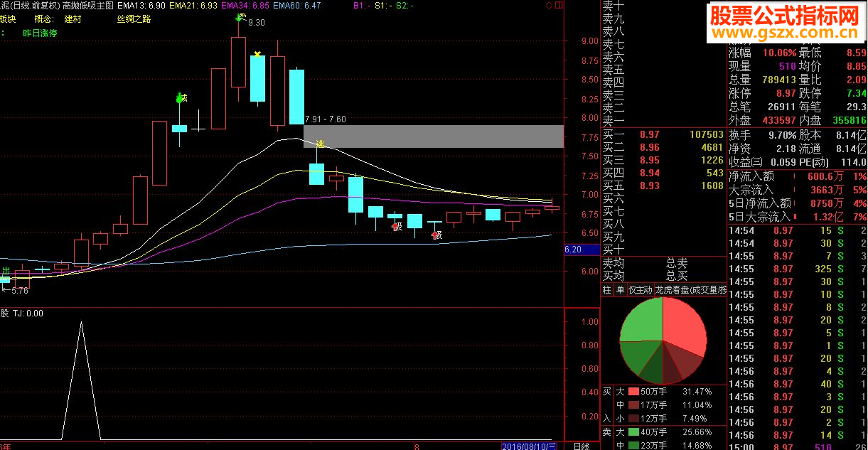The image size is (868, 450).
Task: Click the 逃 escape signal under the gray band
Action: tap(320, 144)
